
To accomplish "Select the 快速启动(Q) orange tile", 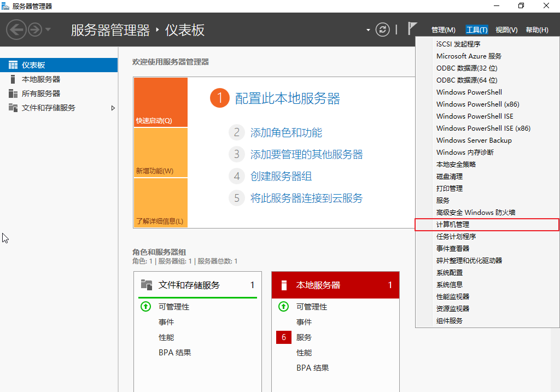I will tap(160, 102).
